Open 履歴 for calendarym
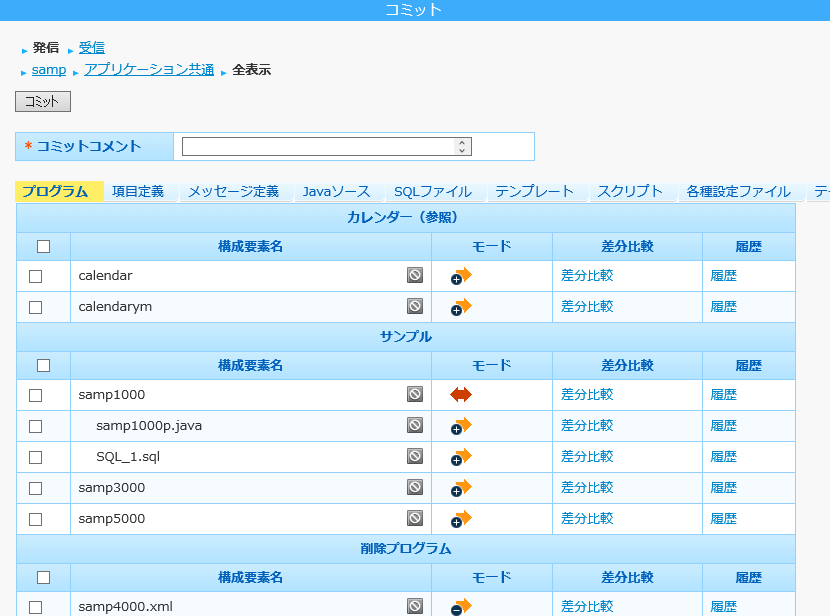The image size is (830, 616). 724,306
